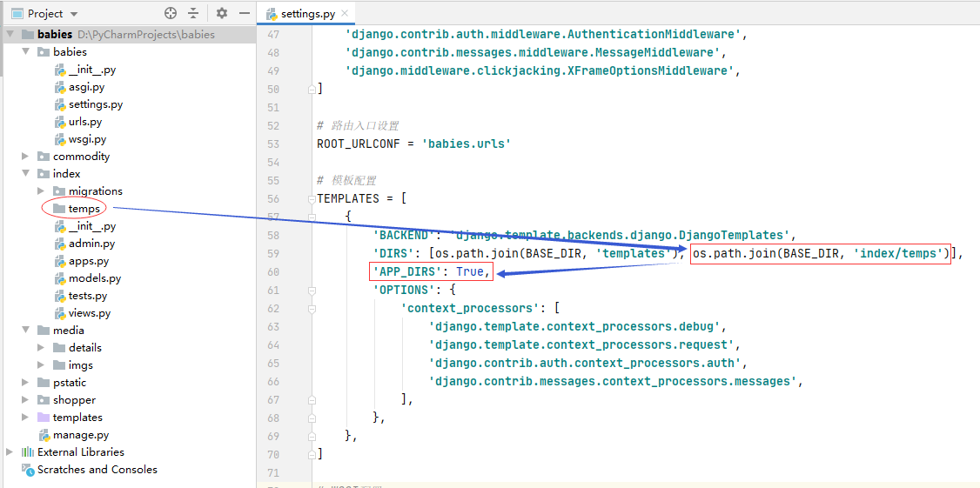Expand the imgs folder

click(41, 364)
